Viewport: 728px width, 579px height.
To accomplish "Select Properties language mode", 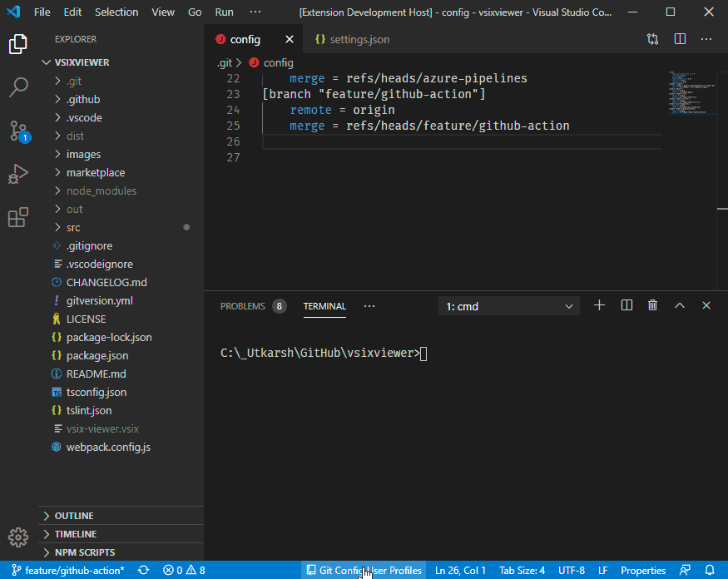I will click(643, 570).
